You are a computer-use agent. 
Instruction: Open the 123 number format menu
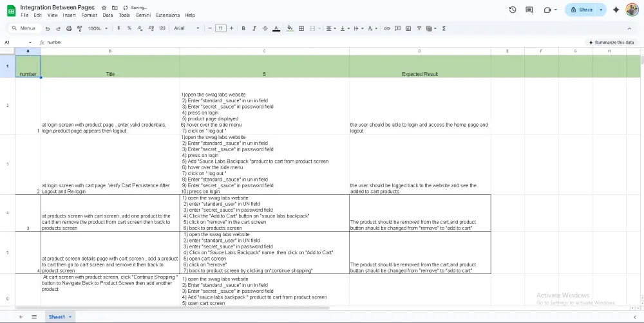click(162, 28)
